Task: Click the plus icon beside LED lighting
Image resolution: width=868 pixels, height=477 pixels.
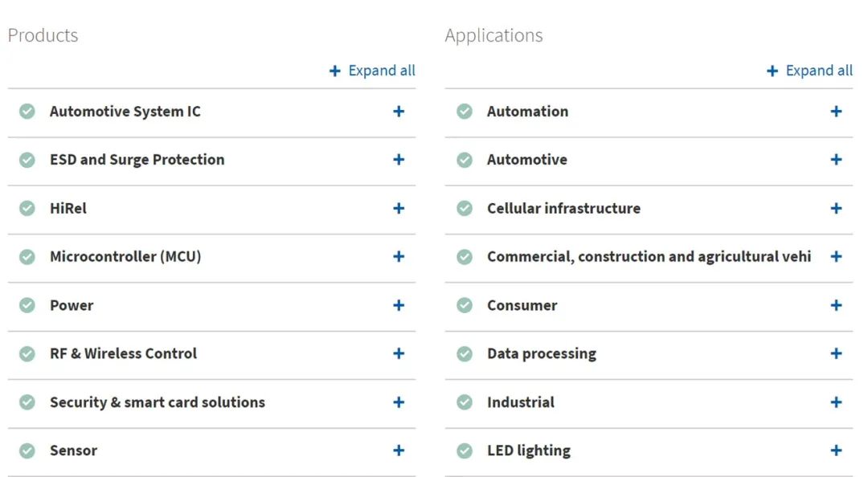Action: pyautogui.click(x=836, y=450)
